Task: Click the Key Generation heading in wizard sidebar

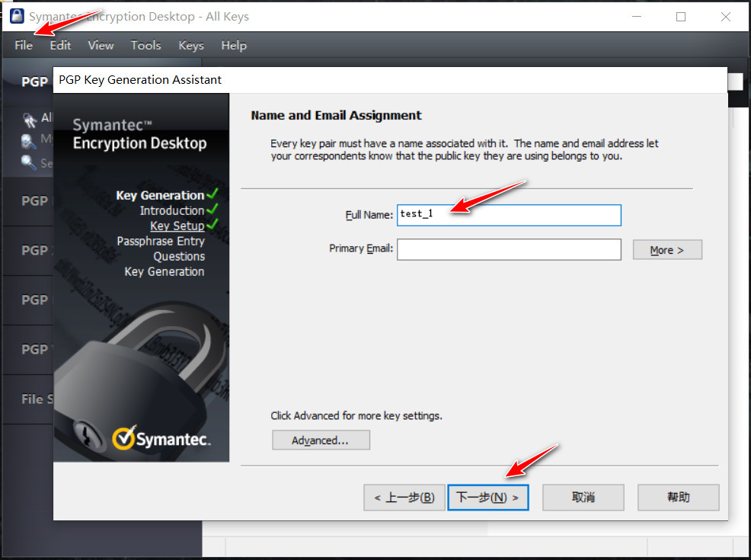Action: pos(160,195)
